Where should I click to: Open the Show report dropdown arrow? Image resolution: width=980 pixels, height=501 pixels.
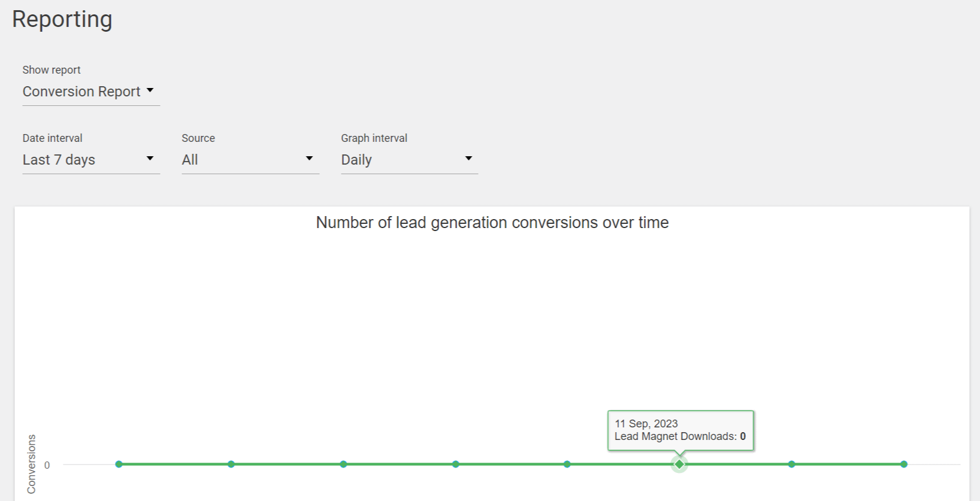[150, 90]
